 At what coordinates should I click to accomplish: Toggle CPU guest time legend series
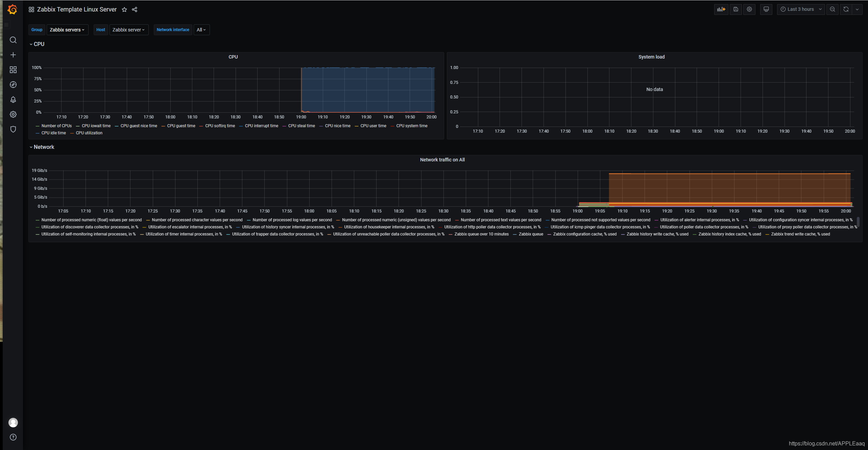point(181,126)
